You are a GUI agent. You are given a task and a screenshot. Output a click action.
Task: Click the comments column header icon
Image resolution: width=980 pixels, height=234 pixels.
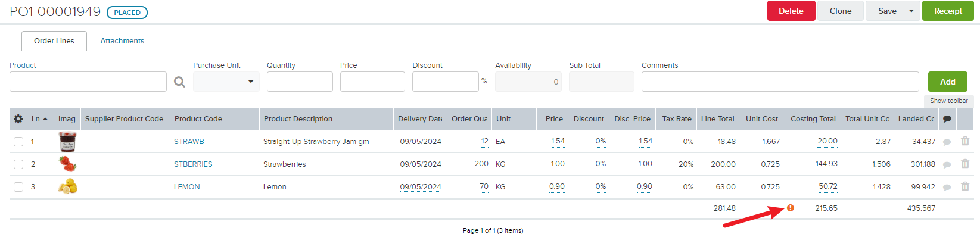947,119
